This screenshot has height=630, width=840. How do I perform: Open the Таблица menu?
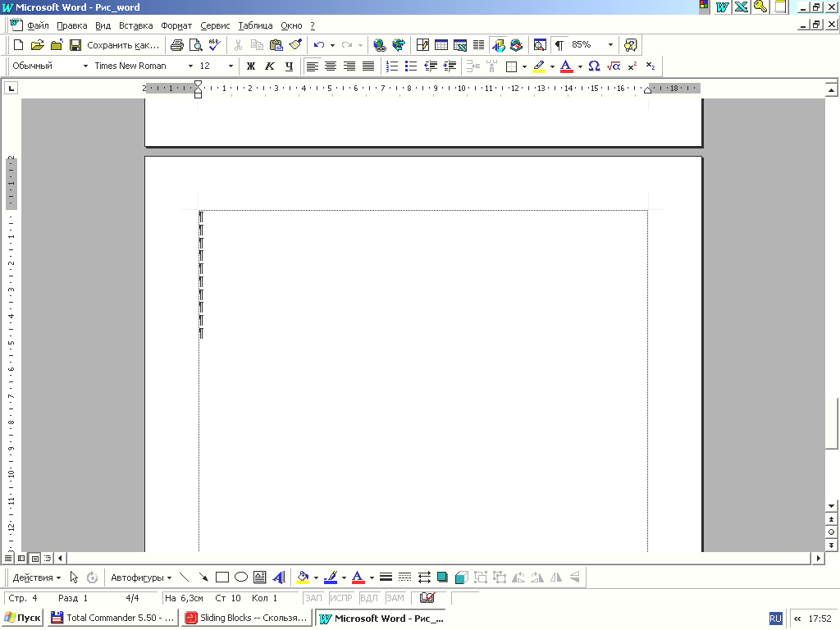pos(255,25)
